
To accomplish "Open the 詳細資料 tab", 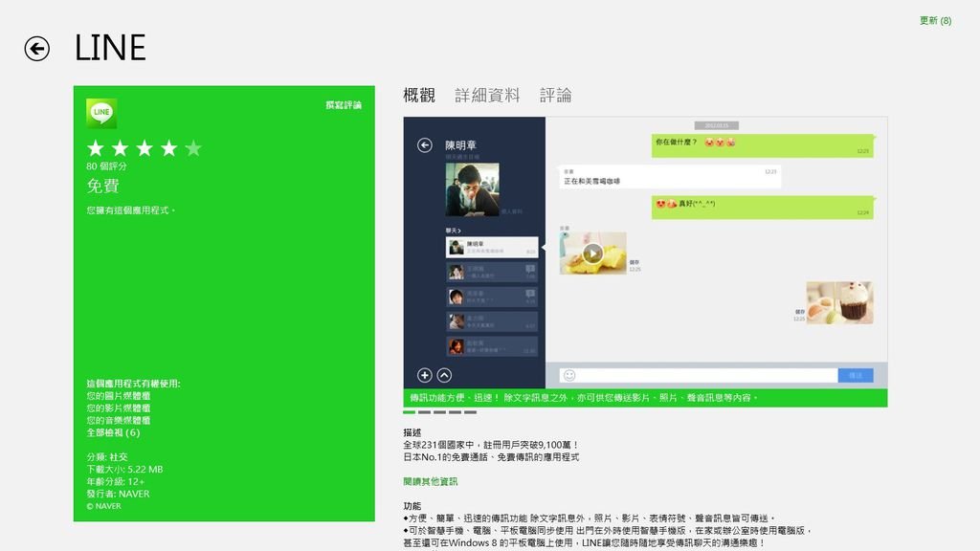I will pyautogui.click(x=487, y=95).
